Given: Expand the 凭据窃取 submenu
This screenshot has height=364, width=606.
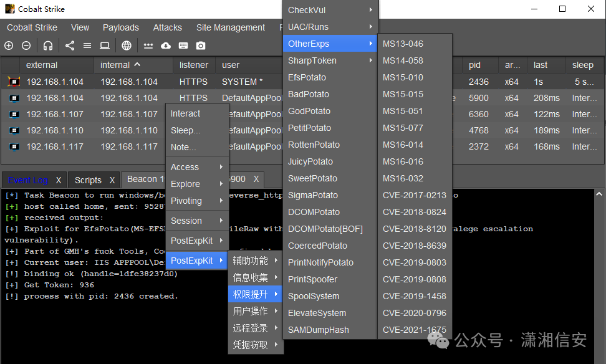Looking at the screenshot, I should (256, 345).
